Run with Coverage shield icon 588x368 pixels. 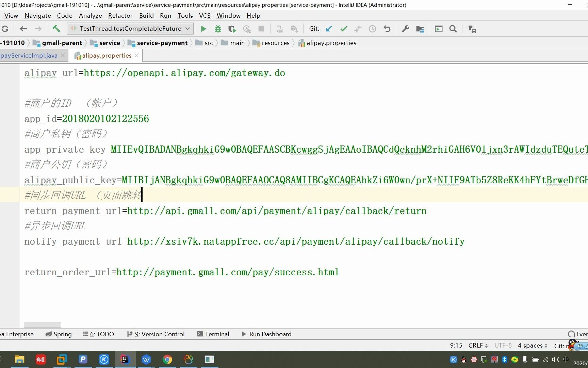coord(232,29)
